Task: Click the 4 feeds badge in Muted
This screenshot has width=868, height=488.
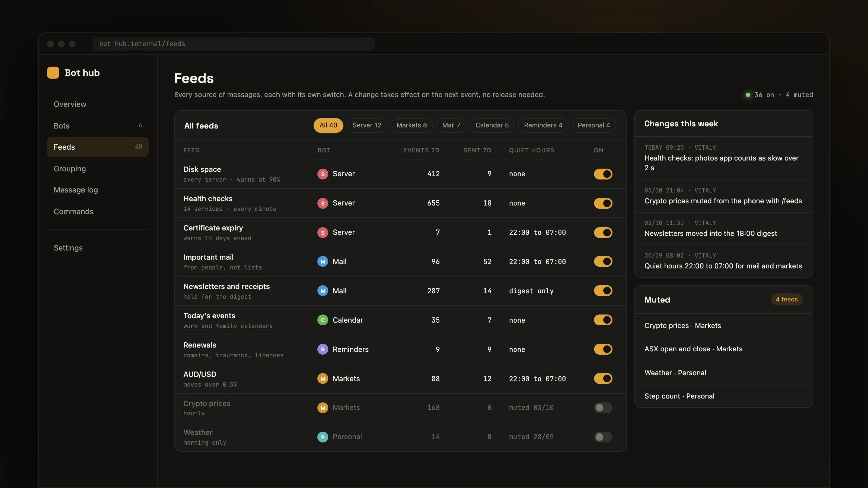Action: [786, 299]
